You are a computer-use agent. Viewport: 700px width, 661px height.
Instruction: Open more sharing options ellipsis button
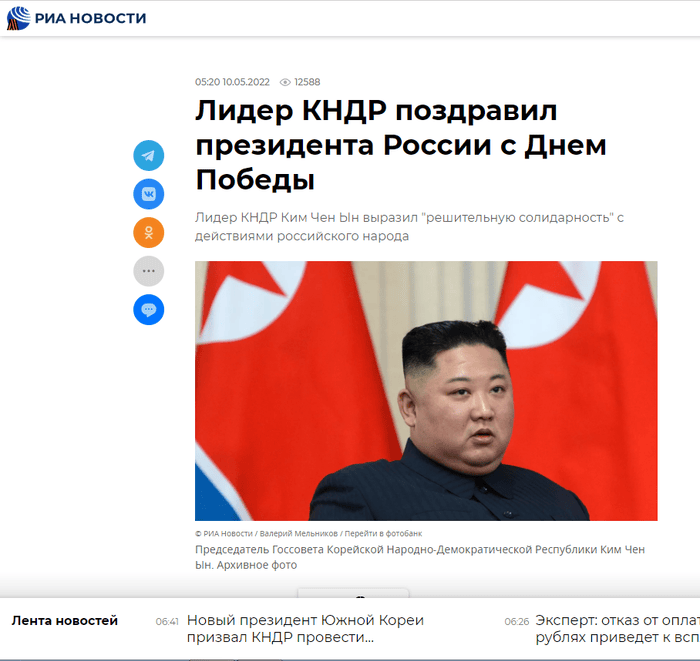(149, 271)
